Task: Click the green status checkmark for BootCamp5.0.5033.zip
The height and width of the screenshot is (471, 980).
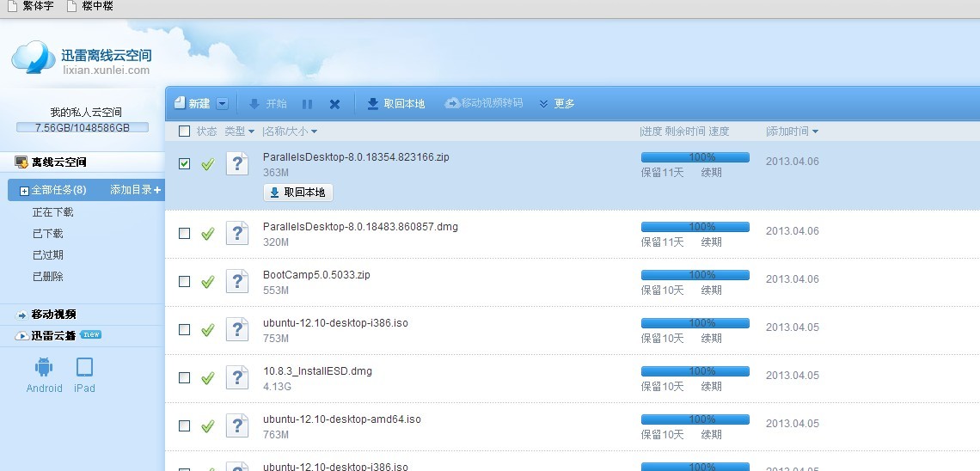Action: (207, 282)
